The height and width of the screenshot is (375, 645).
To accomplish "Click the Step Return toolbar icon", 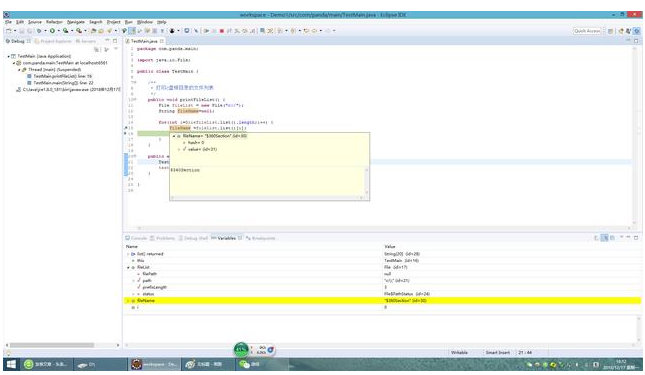I will 252,31.
